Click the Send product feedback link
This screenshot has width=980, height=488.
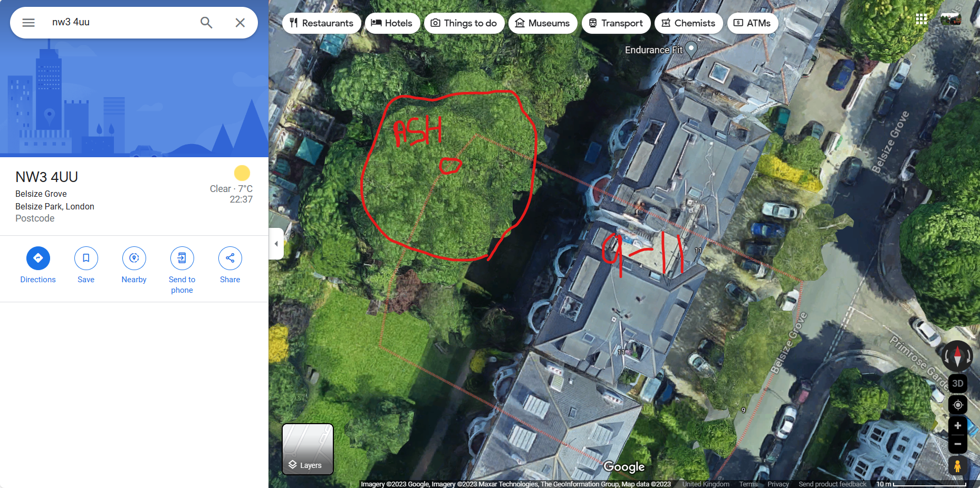[x=832, y=484]
